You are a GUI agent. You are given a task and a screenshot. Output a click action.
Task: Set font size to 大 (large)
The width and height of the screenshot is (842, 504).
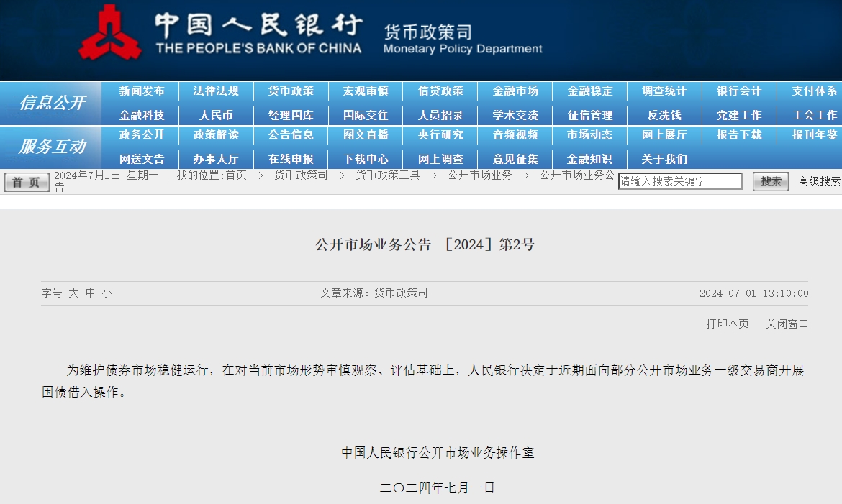73,293
